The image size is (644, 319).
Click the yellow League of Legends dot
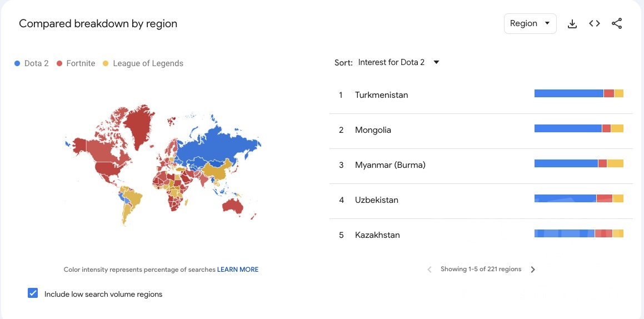click(106, 63)
